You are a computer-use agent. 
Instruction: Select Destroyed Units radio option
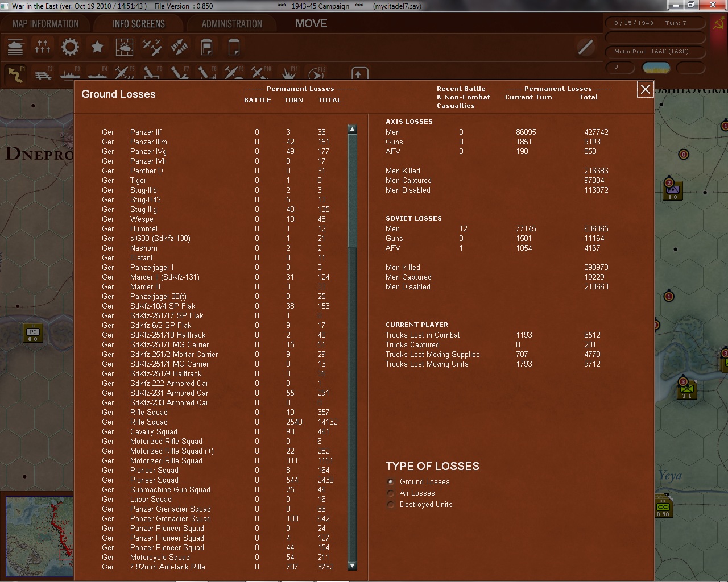click(390, 505)
